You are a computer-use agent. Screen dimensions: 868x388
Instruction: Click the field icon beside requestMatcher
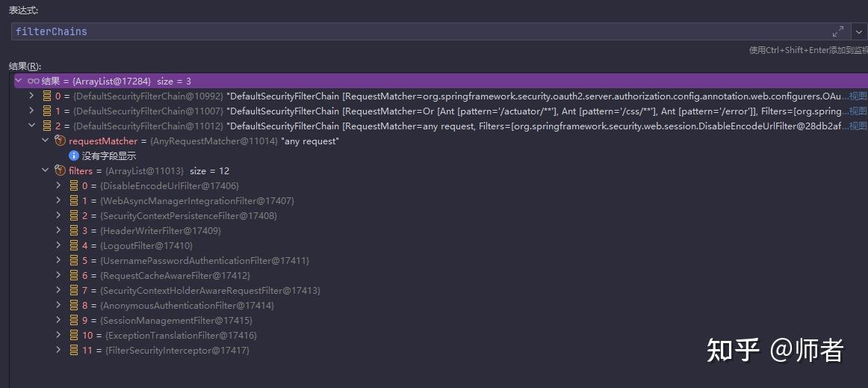pos(61,141)
